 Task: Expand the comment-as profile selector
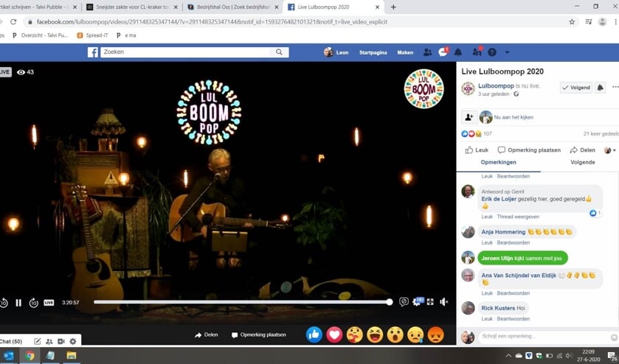610,150
